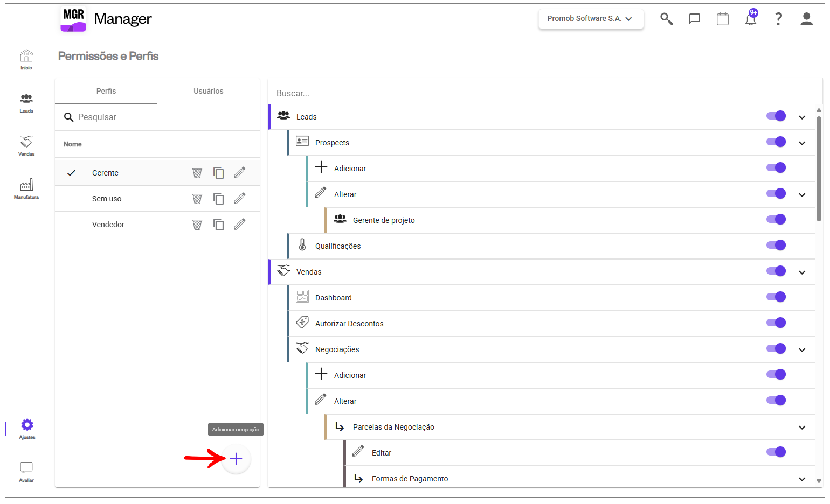Disable the Qualificações permission toggle

point(776,246)
